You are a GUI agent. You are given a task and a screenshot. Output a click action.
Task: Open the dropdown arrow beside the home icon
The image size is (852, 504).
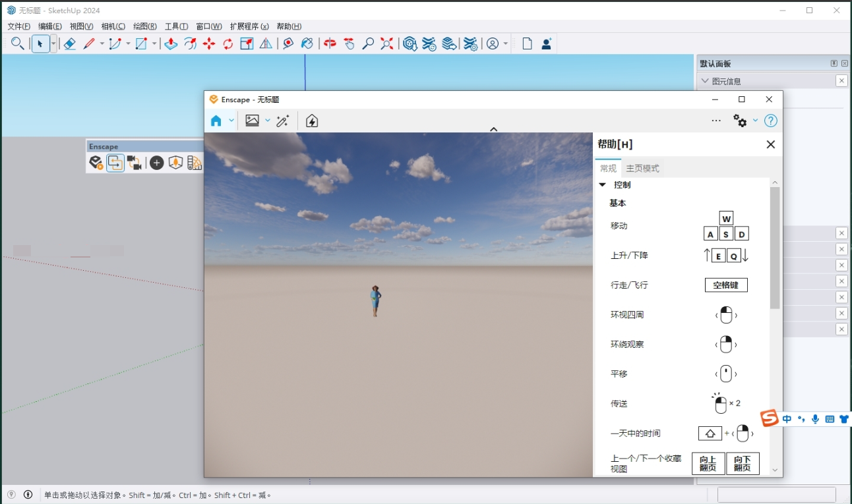coord(231,121)
